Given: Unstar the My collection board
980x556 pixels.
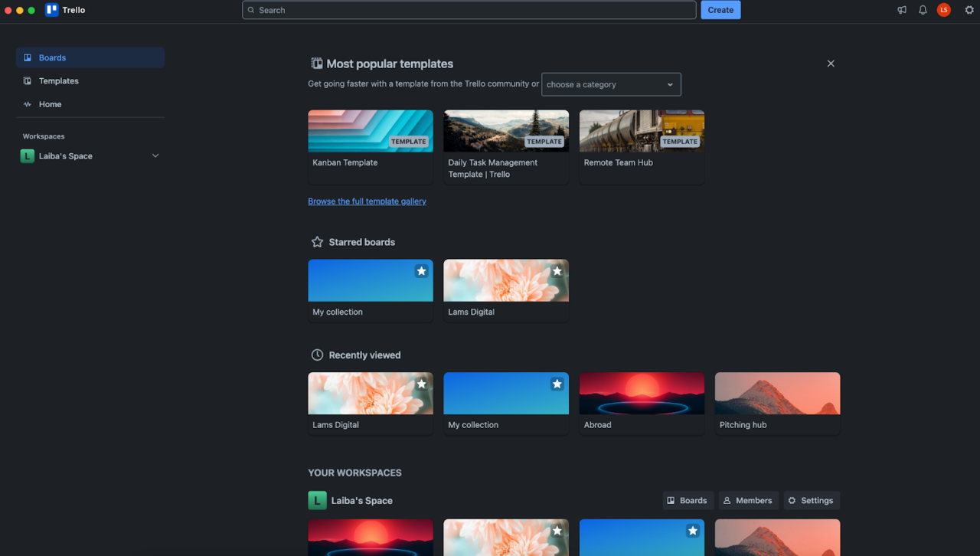Looking at the screenshot, I should (420, 270).
